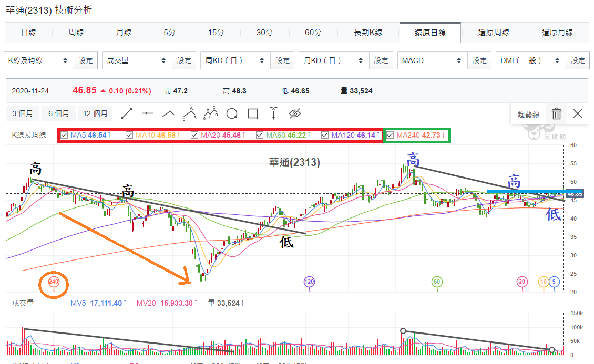Set chart range to 12 個月
Screen dimensions: 594x364
(95, 113)
